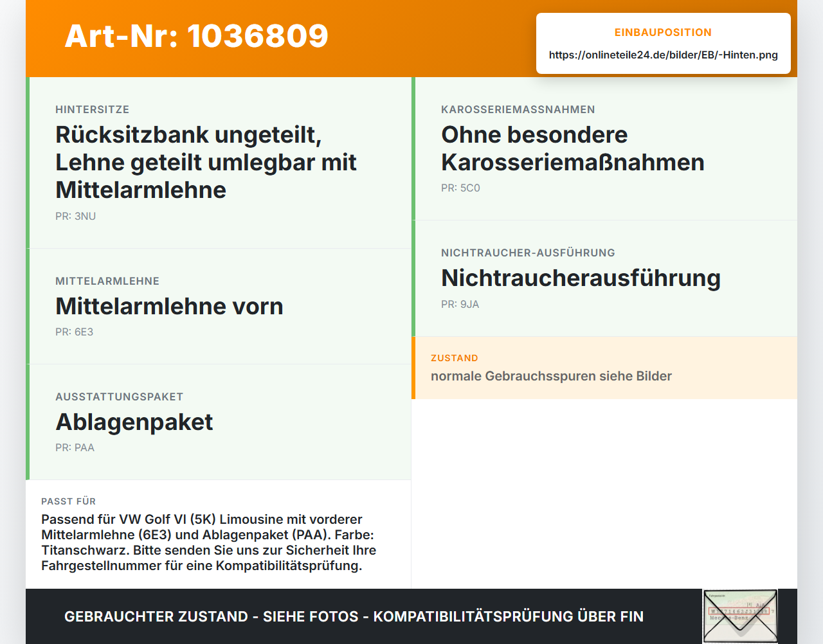
Task: Click the Ohne besondere Karosseriemaßnahmen card
Action: (x=604, y=148)
